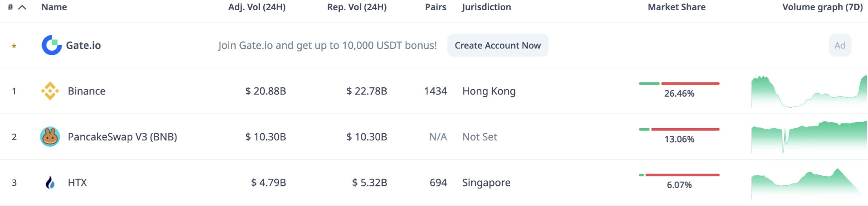The image size is (868, 206).
Task: Toggle the rank sort arrow next to #
Action: coord(23,7)
